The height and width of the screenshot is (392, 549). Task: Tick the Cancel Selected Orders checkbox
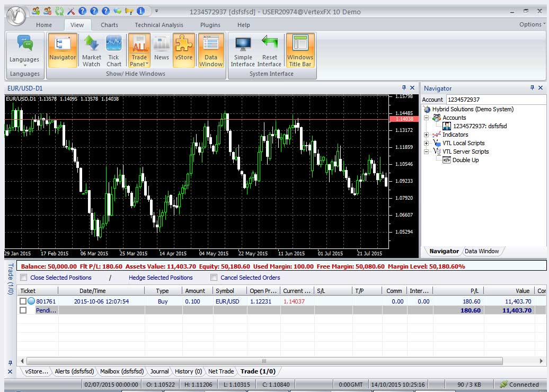(x=214, y=278)
